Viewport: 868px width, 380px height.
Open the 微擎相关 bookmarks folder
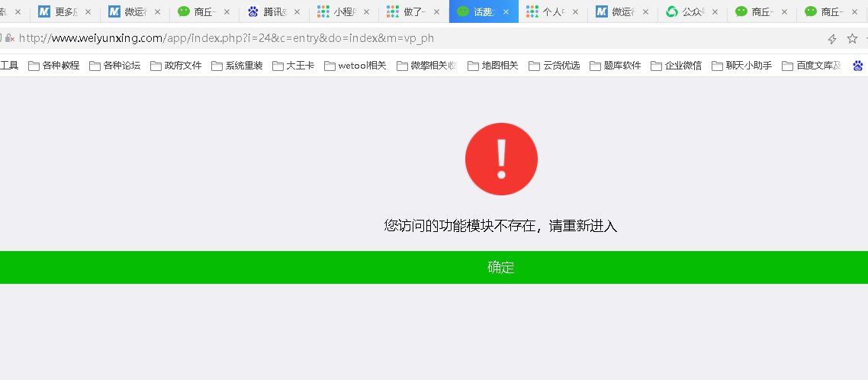427,66
